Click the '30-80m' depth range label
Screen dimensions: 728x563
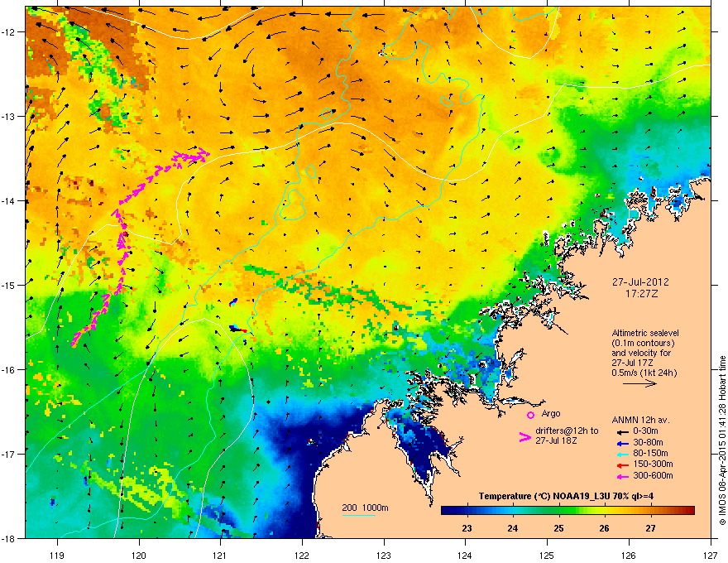pos(648,443)
